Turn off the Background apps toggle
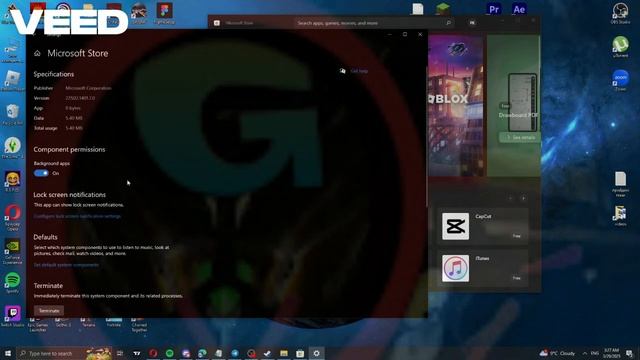Image resolution: width=640 pixels, height=360 pixels. [x=41, y=173]
